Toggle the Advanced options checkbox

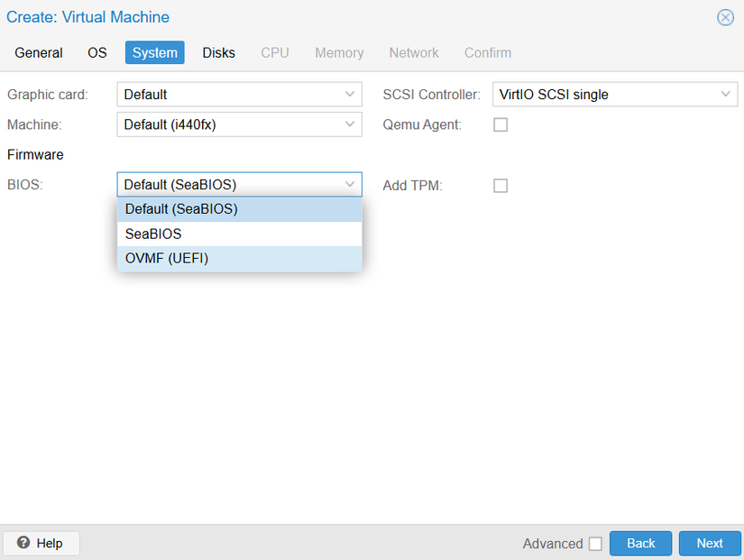point(595,544)
